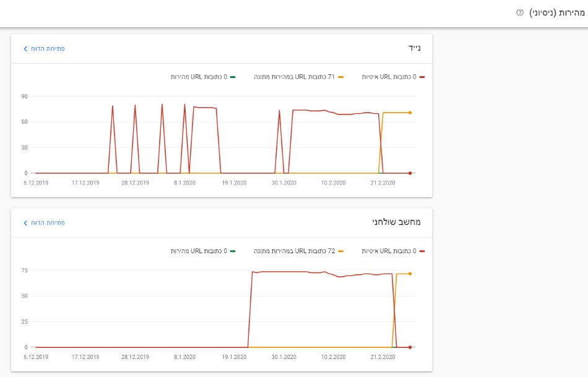
Task: Click the red slow-URLs legend swatch in the mobile chart
Action: [422, 77]
